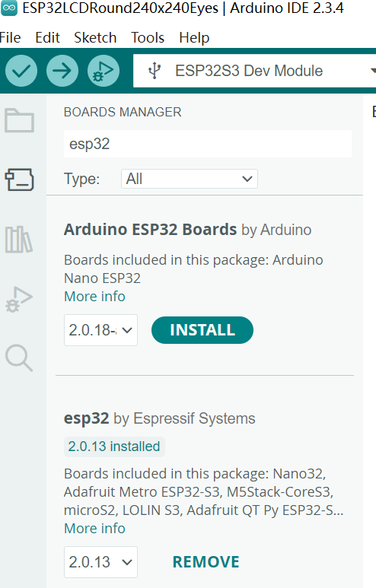Select the Boards Manager sidebar icon
376x588 pixels.
(19, 180)
